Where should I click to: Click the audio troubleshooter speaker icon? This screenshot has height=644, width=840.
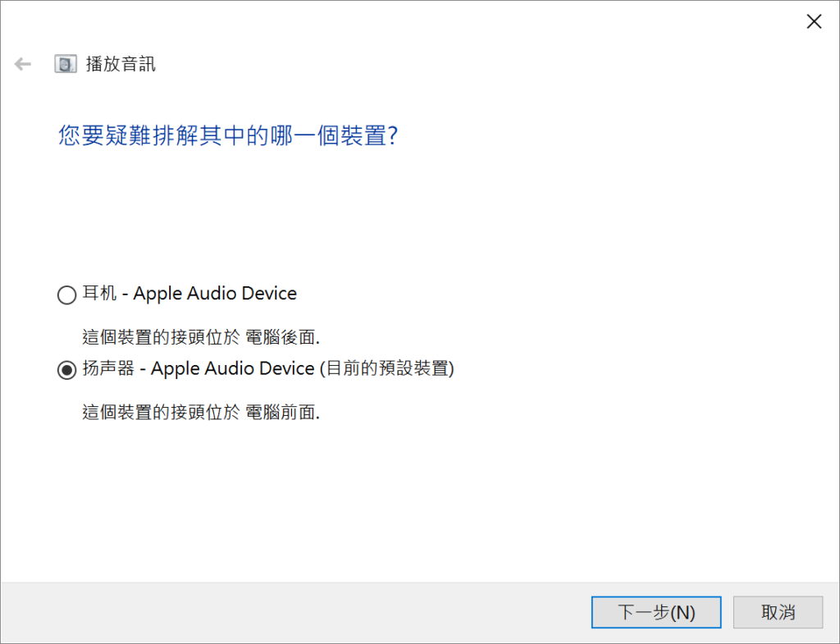pyautogui.click(x=66, y=64)
